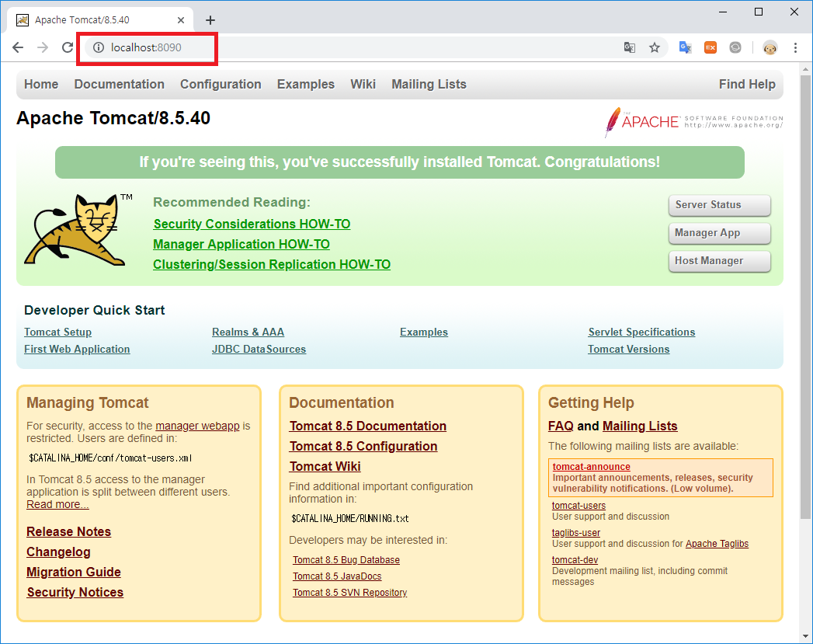This screenshot has width=813, height=644.
Task: Open Mailing Lists link in Getting Help
Action: 640,426
